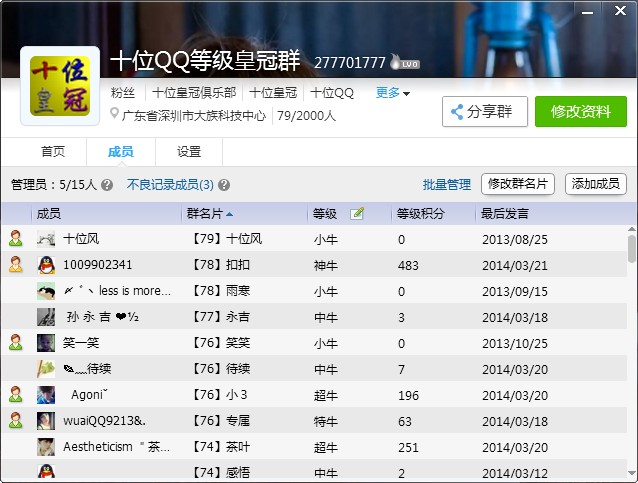Click the help icon next to 不良记录成员(3)
The image size is (638, 483).
224,185
